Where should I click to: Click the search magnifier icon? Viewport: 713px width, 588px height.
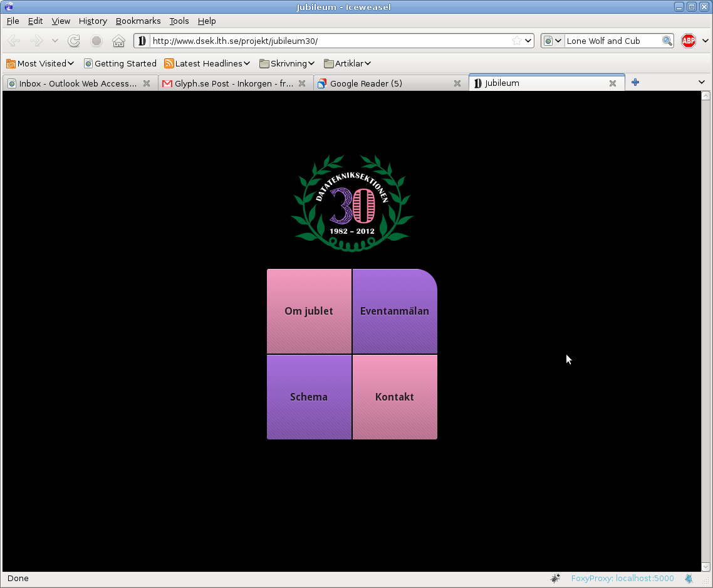[x=667, y=41]
